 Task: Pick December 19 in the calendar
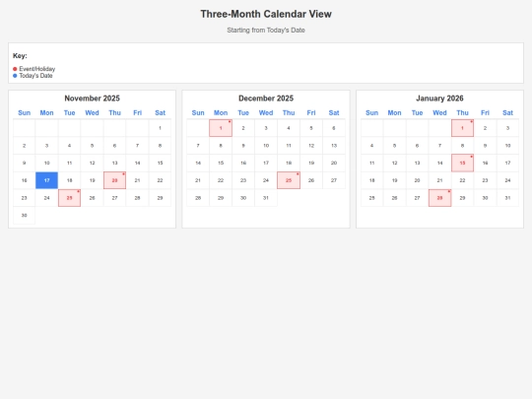[311, 163]
